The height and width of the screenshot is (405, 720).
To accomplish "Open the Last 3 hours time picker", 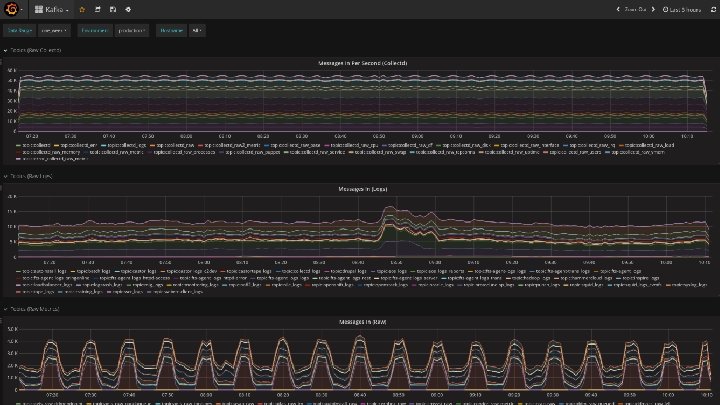I will point(682,9).
